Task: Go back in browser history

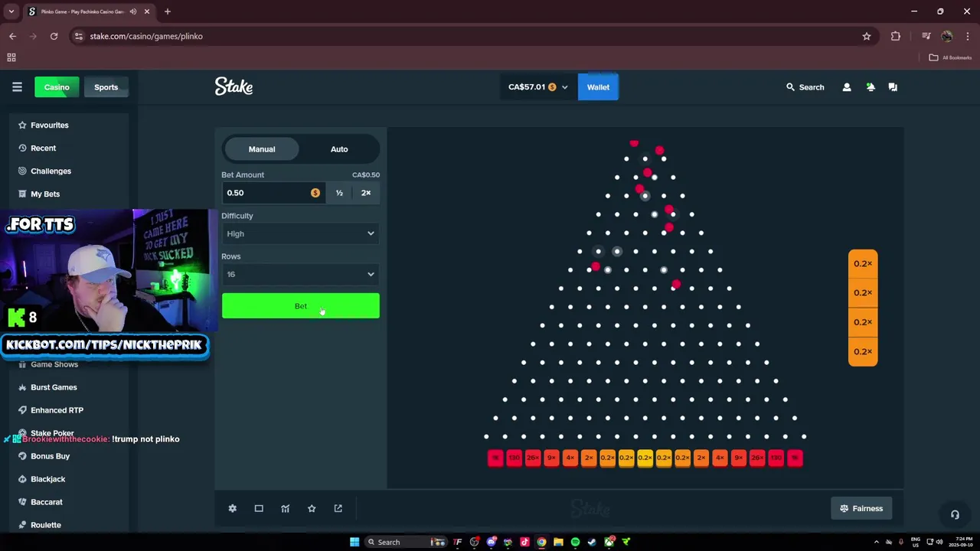Action: pos(12,36)
